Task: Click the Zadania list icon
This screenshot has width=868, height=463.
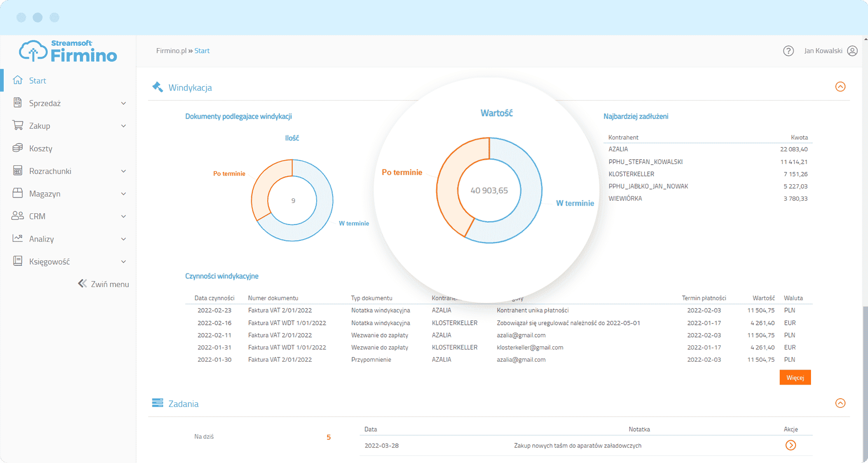Action: [x=157, y=403]
